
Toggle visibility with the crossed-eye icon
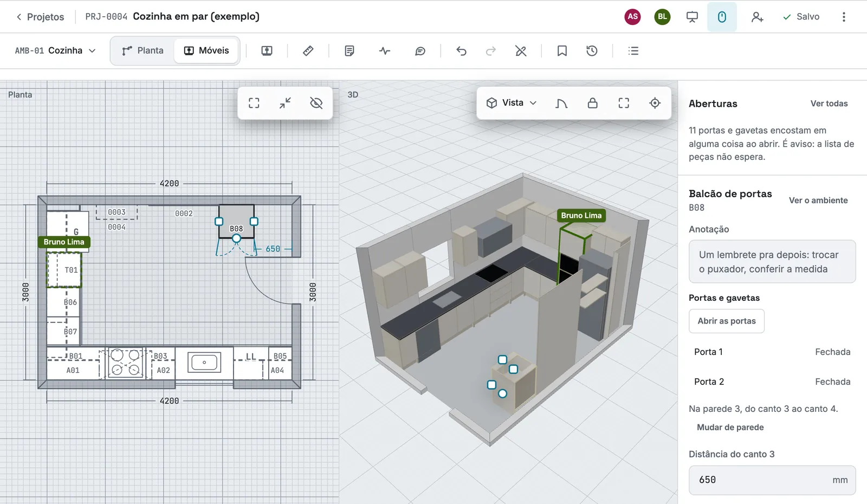click(316, 103)
